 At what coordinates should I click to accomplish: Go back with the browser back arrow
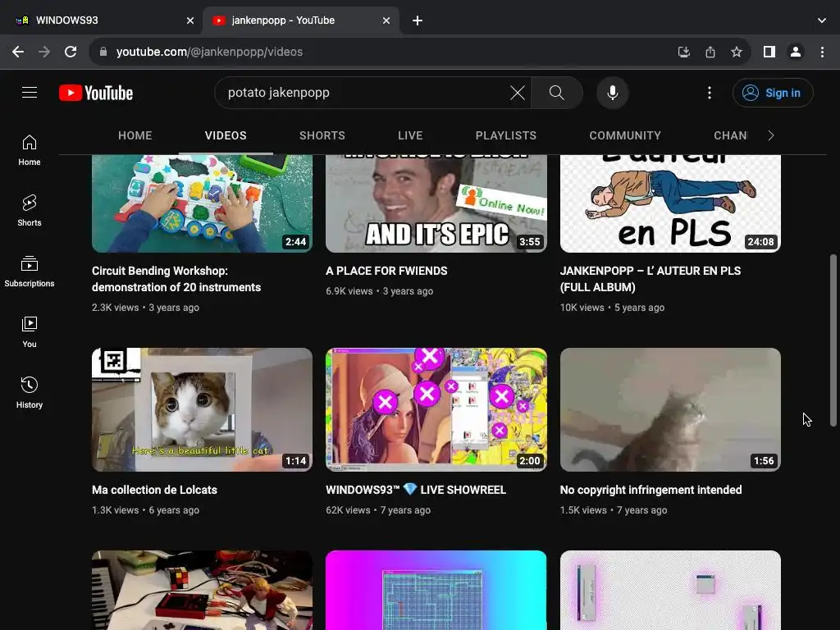click(18, 52)
